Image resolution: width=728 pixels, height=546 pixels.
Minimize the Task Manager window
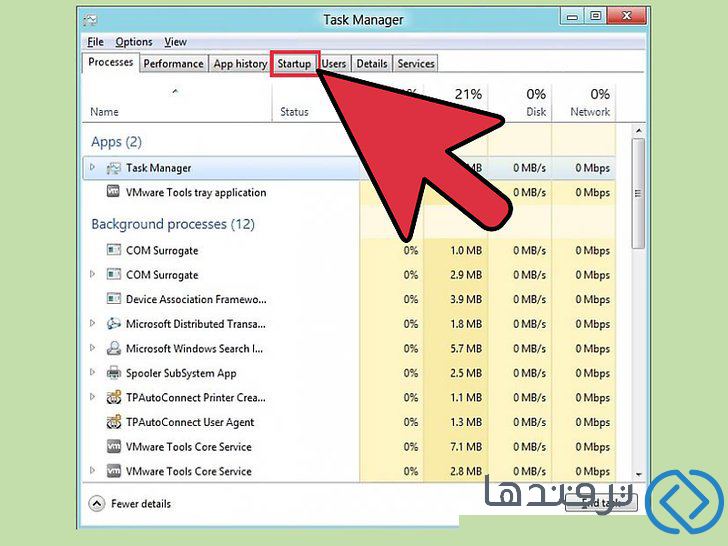(x=572, y=16)
